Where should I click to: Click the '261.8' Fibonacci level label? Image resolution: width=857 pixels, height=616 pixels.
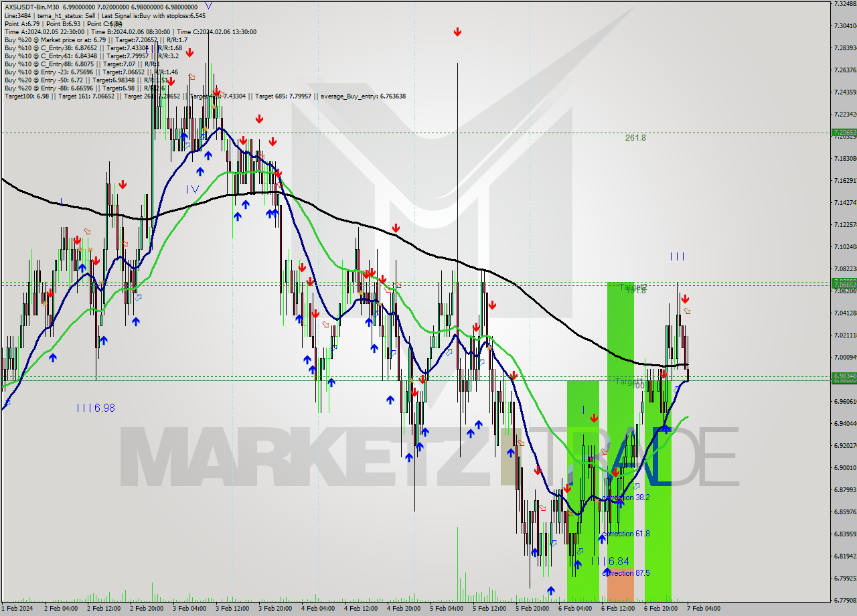[x=635, y=138]
